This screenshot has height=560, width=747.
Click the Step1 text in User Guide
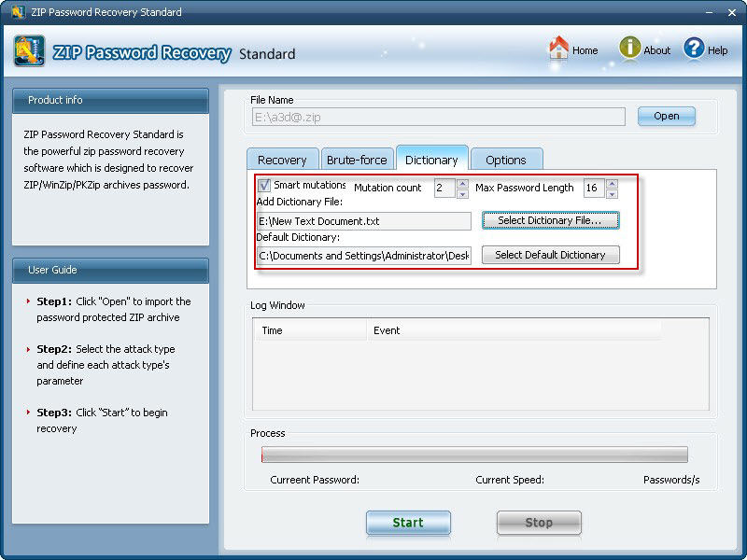point(113,310)
